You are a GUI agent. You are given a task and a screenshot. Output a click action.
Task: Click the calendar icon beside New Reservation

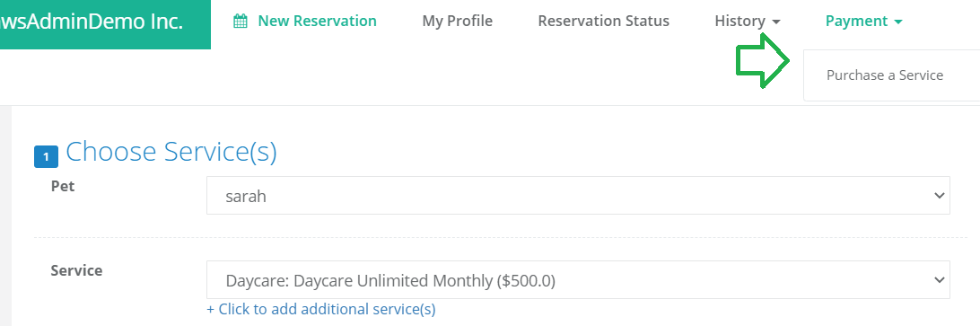(x=240, y=22)
